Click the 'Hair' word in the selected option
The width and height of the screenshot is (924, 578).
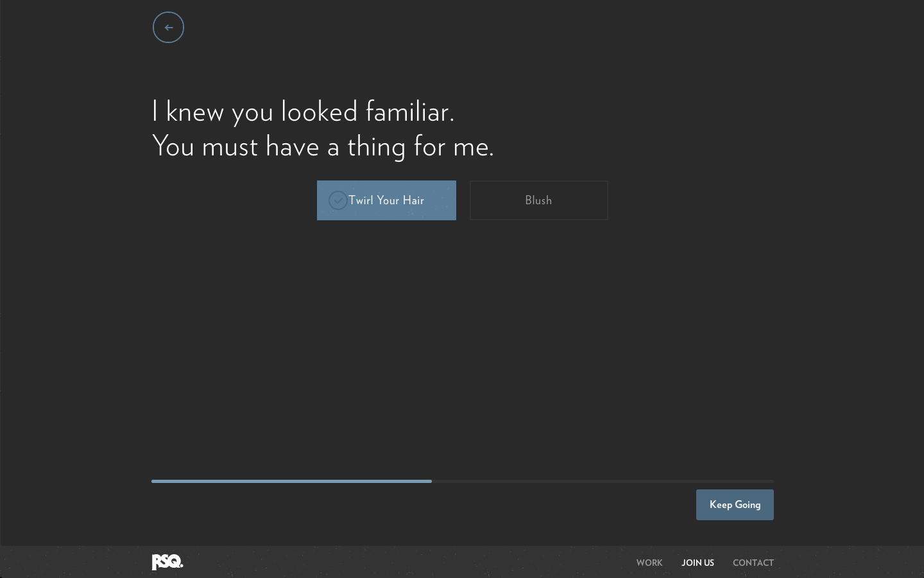[413, 200]
